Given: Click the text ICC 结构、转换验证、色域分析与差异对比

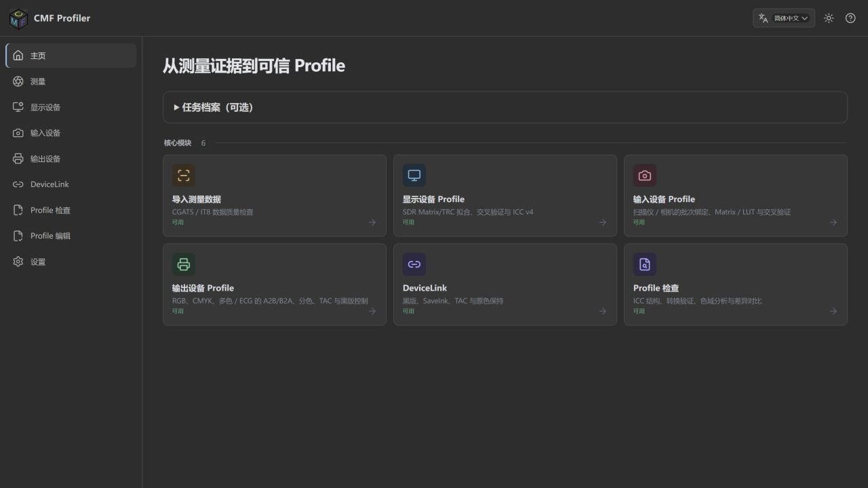Looking at the screenshot, I should (697, 301).
